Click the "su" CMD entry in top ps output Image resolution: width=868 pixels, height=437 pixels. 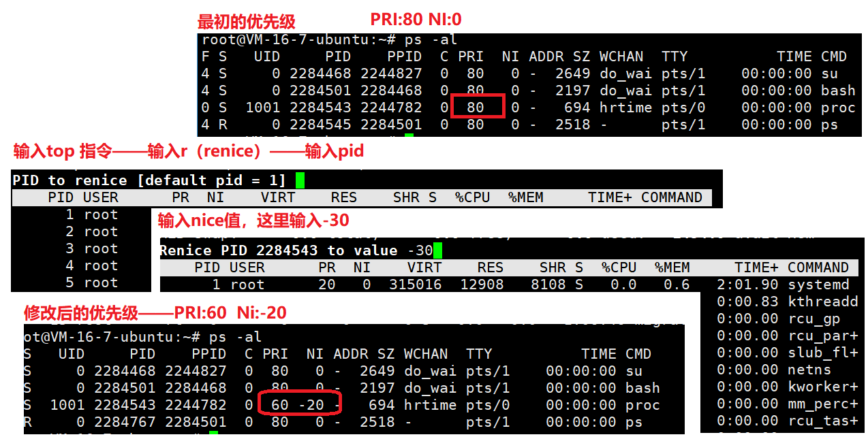coord(829,74)
